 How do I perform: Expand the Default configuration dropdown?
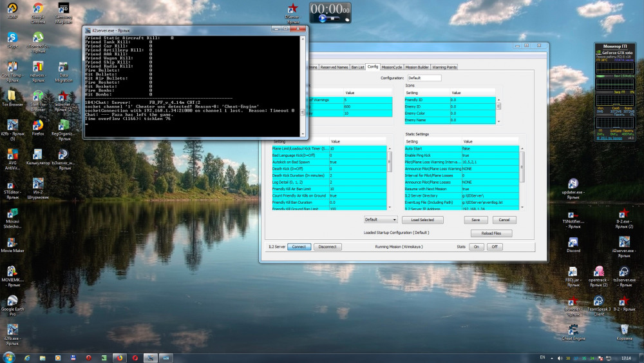380,220
